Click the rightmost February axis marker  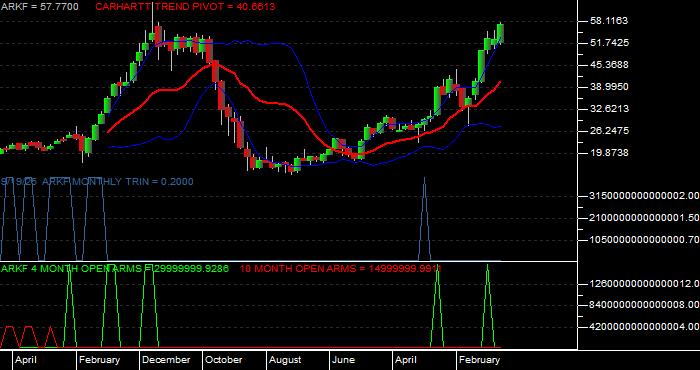click(480, 360)
